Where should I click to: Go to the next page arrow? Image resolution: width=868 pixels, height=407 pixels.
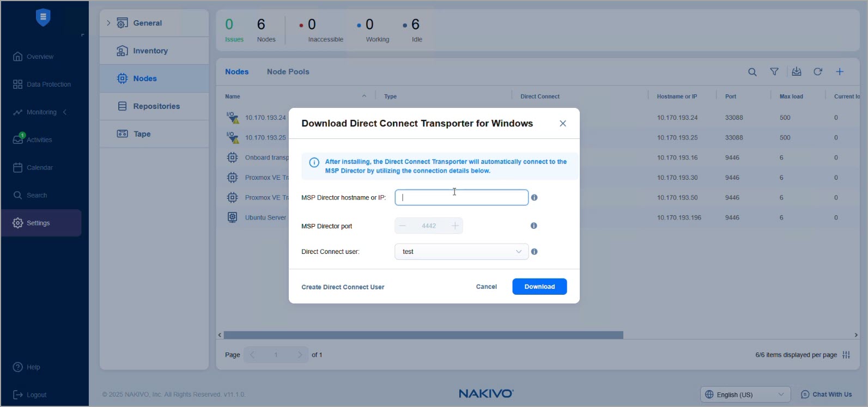click(299, 355)
